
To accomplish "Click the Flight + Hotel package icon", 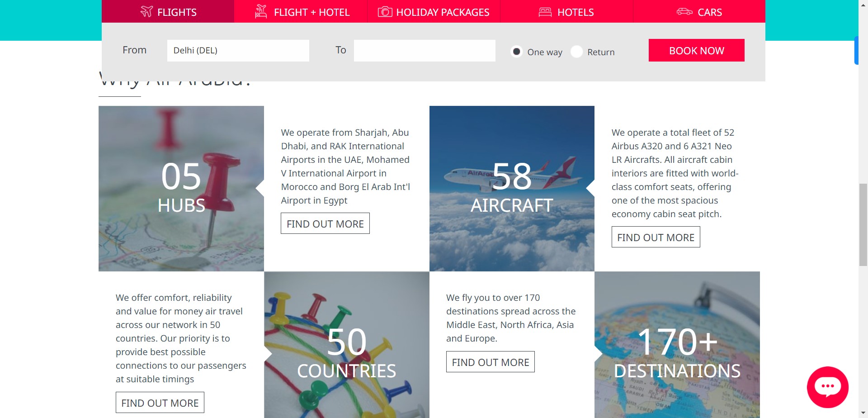I will tap(261, 12).
